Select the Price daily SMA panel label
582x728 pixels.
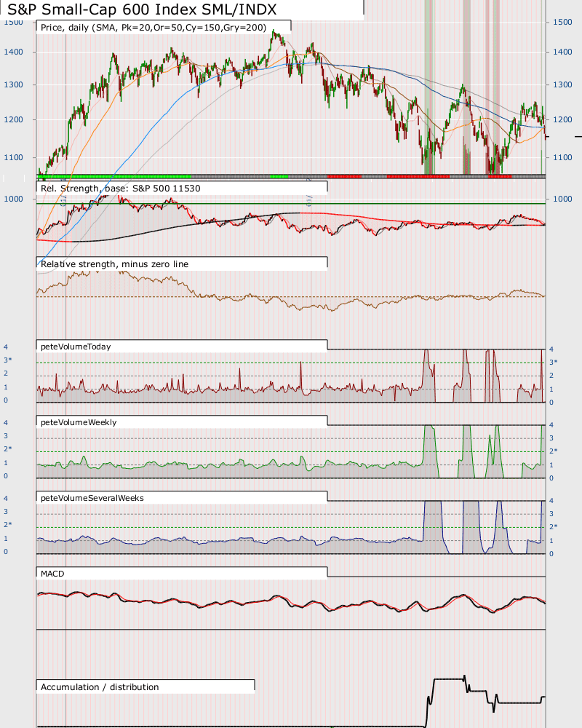pyautogui.click(x=154, y=28)
